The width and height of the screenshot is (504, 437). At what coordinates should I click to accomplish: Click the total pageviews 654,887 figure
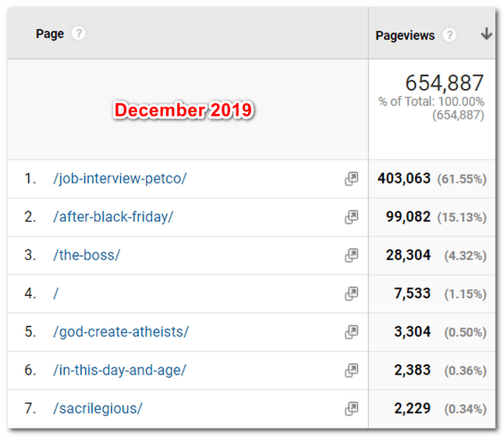click(444, 83)
